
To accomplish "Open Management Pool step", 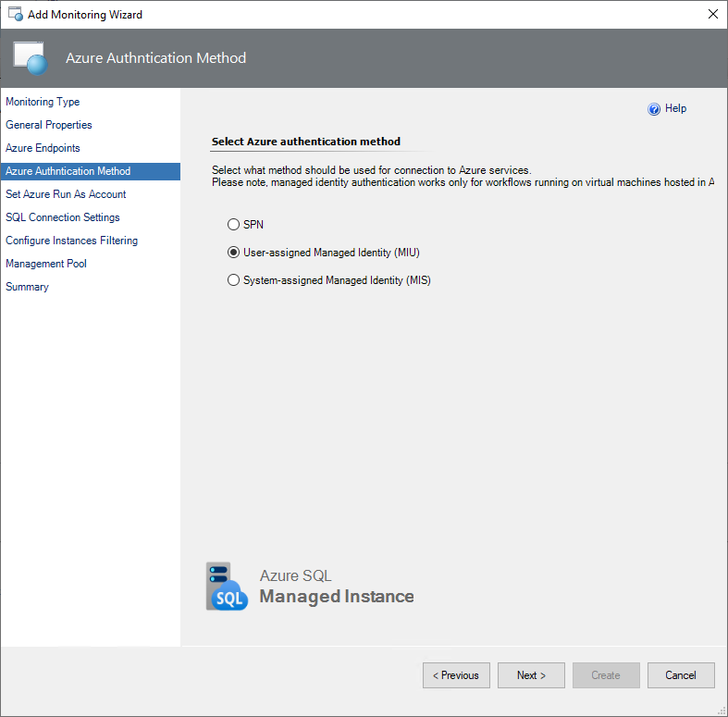I will click(x=46, y=264).
